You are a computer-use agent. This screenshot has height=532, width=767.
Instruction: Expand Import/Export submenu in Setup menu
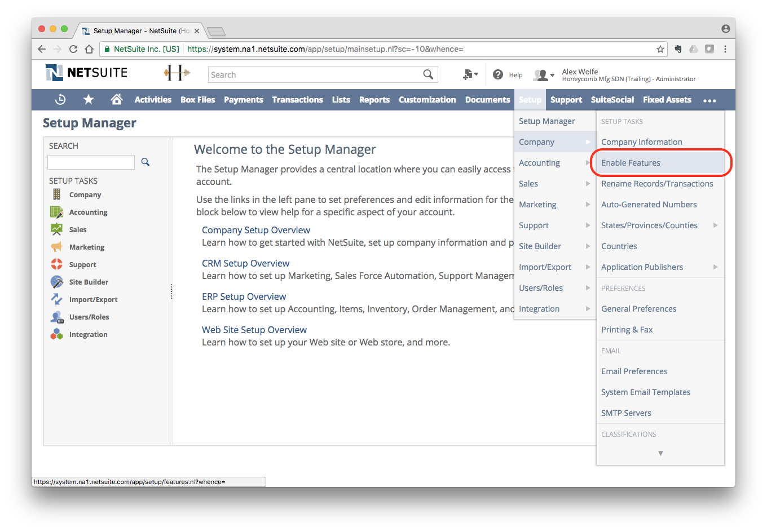588,267
